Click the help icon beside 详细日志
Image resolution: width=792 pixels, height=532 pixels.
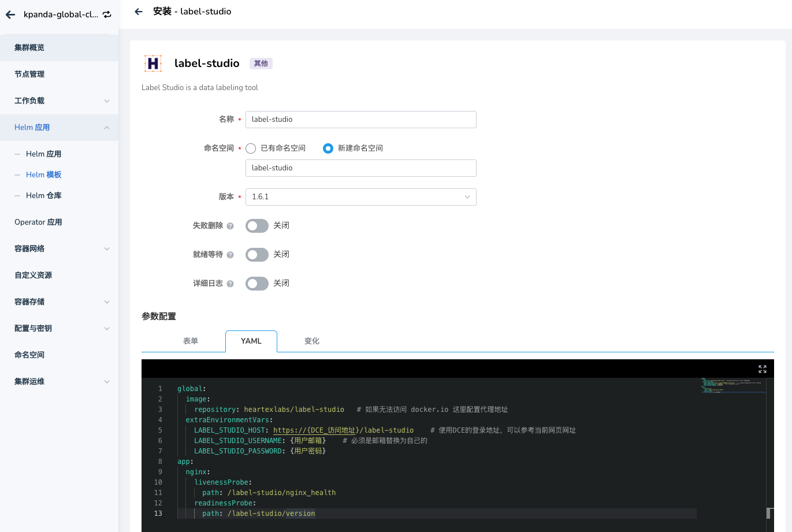pyautogui.click(x=230, y=284)
